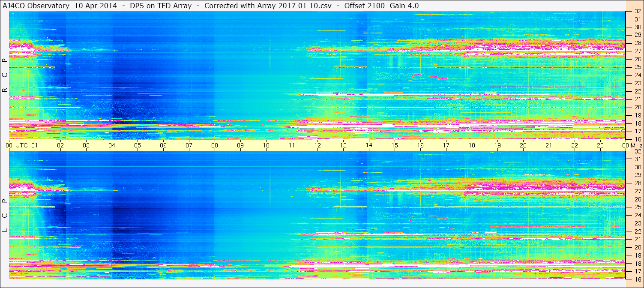
Task: Click the LCP panel label
Action: tap(5, 215)
